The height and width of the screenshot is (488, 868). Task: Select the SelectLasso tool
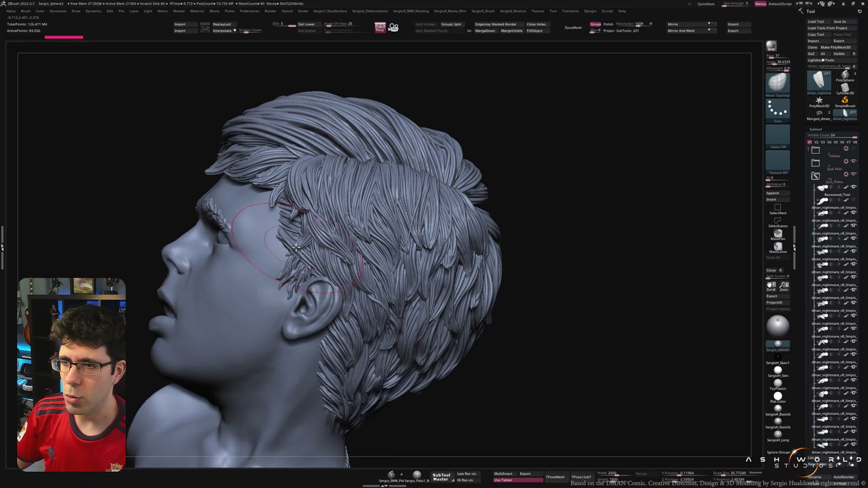click(778, 221)
